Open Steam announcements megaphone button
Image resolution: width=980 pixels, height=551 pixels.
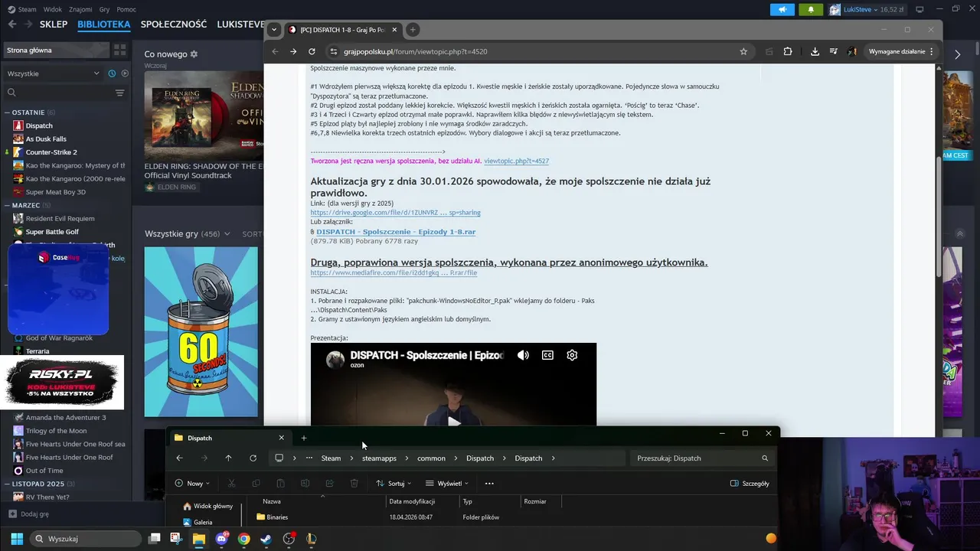782,9
